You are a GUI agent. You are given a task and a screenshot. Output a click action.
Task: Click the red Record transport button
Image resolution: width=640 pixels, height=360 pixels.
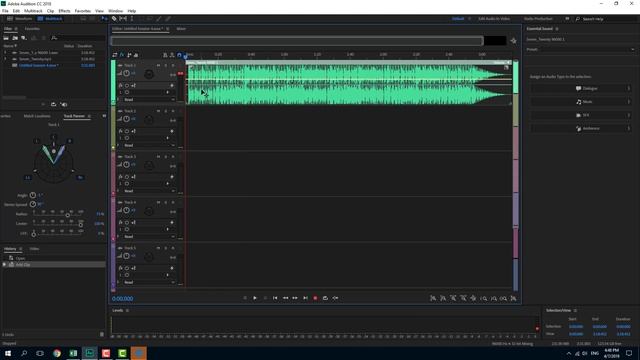pyautogui.click(x=315, y=298)
